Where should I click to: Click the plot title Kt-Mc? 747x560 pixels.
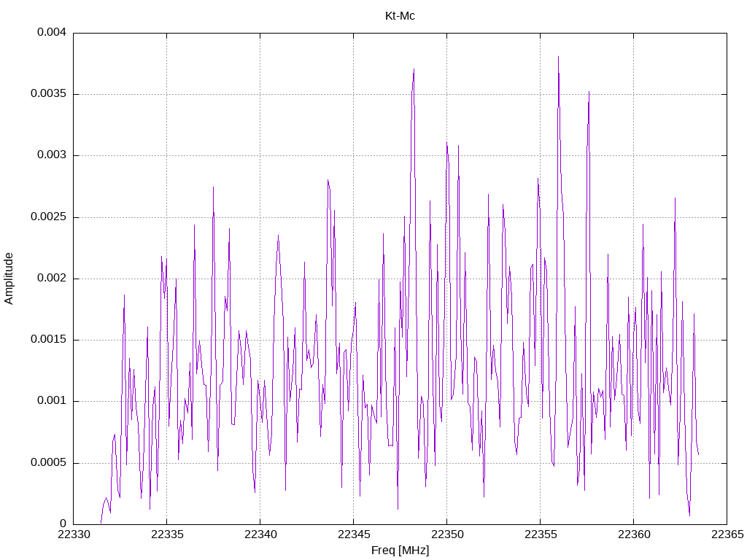400,16
